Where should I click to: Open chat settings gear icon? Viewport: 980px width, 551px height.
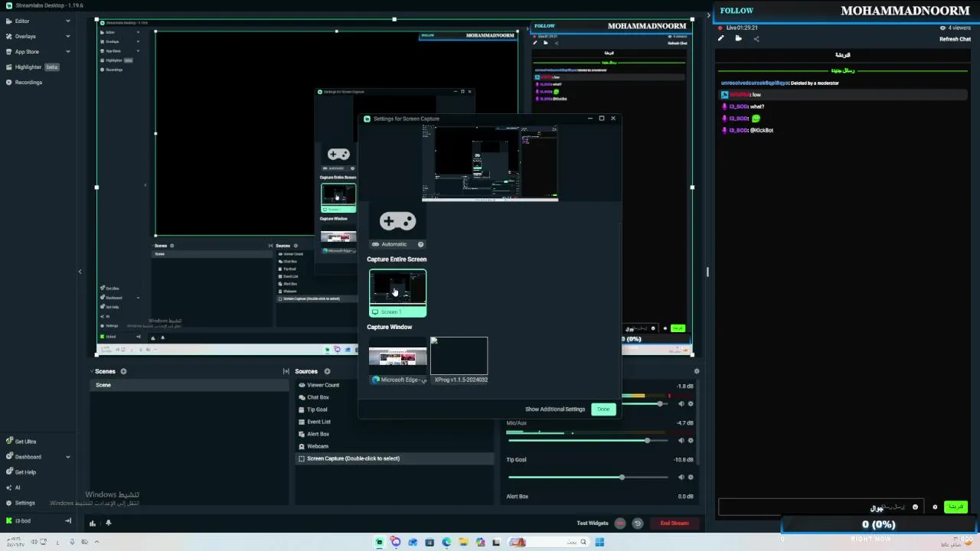pos(935,507)
